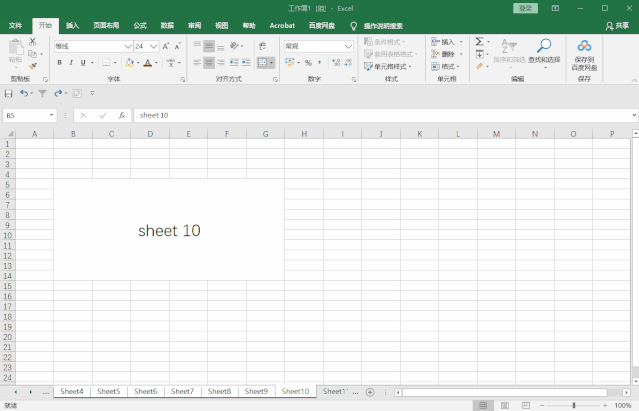The width and height of the screenshot is (639, 411).
Task: Save workbook via quick access floppy icon
Action: pos(8,94)
